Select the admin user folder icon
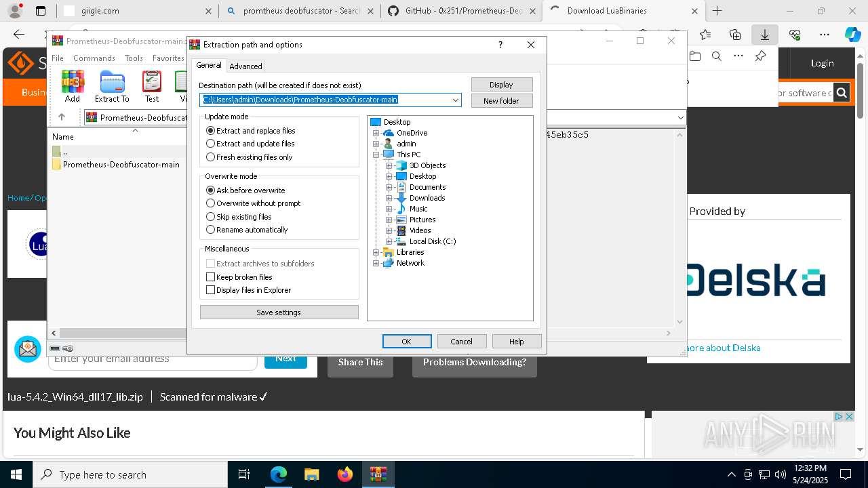The image size is (868, 488). tap(389, 144)
